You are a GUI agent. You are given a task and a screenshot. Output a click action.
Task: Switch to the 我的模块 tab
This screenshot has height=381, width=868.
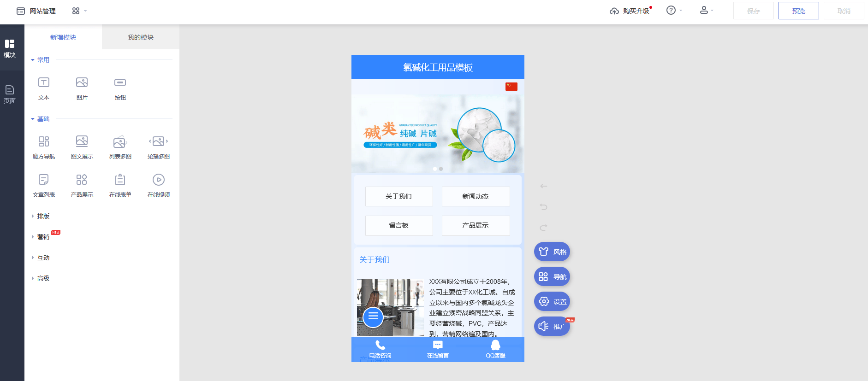141,37
